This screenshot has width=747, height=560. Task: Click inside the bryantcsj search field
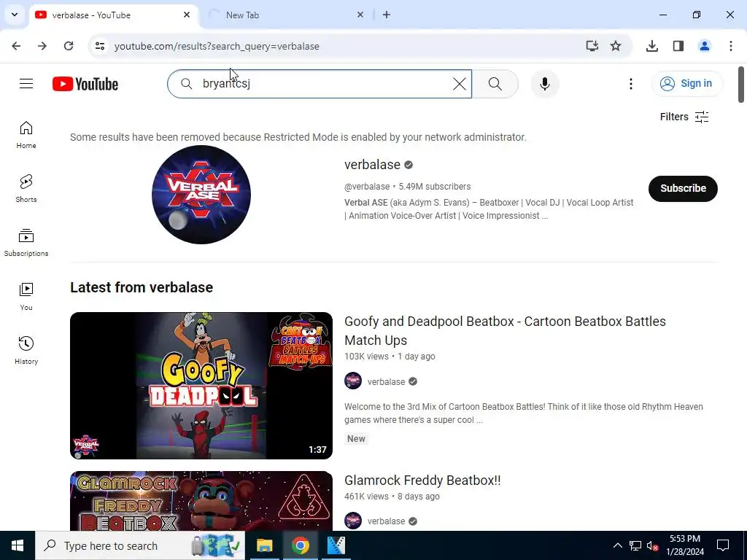click(320, 84)
